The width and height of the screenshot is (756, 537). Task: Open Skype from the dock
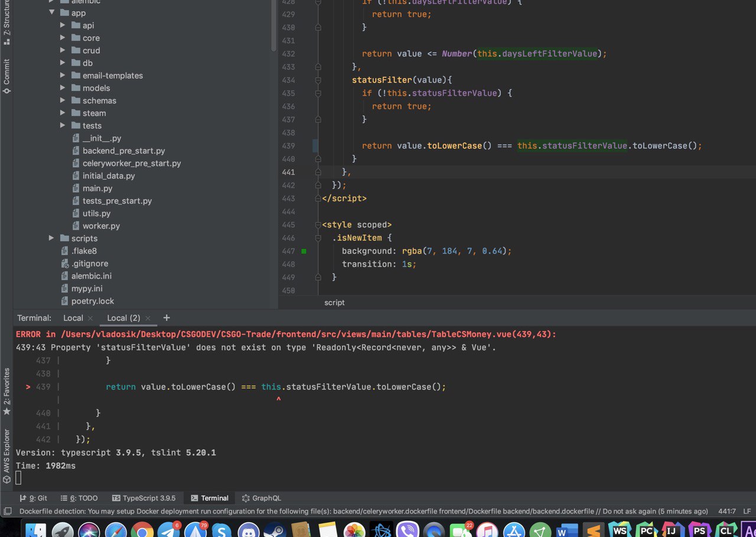pos(222,530)
